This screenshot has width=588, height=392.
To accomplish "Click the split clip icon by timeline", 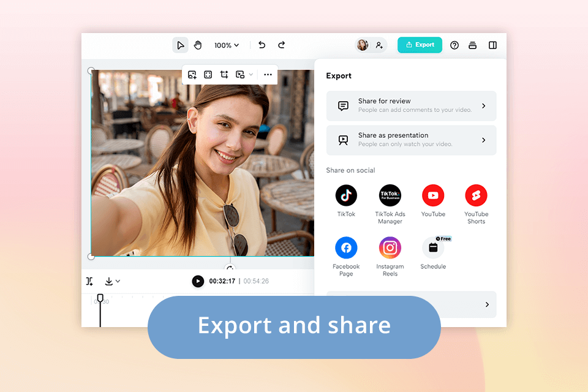I will pos(89,281).
